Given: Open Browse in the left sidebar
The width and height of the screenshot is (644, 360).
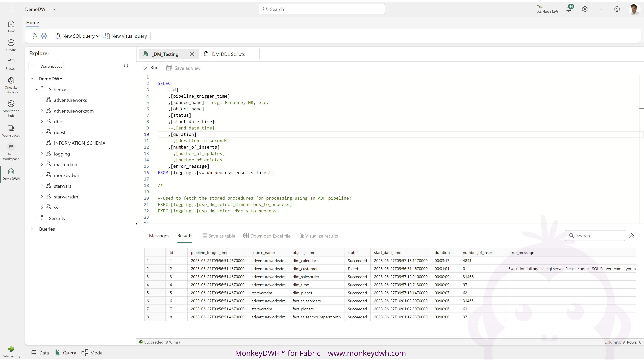Looking at the screenshot, I should point(11,64).
